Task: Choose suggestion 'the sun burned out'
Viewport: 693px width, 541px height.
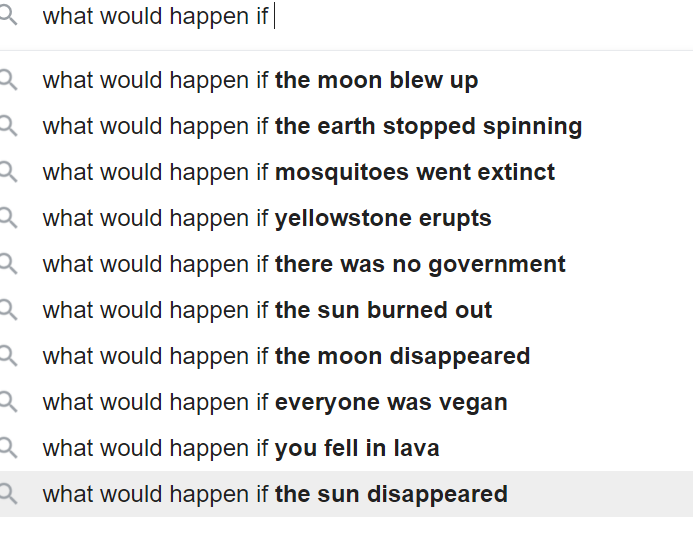Action: point(346,310)
